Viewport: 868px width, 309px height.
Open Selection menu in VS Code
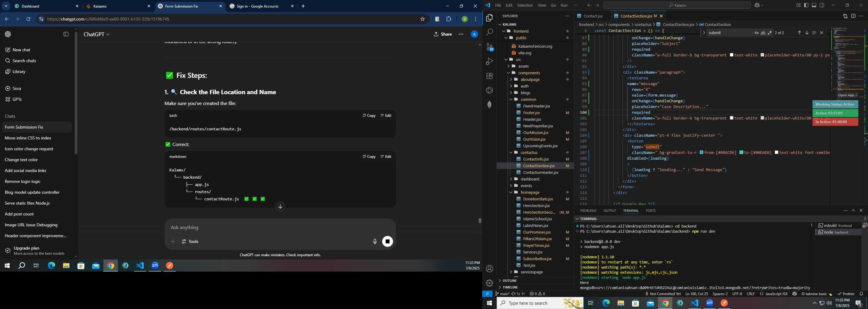coord(525,5)
